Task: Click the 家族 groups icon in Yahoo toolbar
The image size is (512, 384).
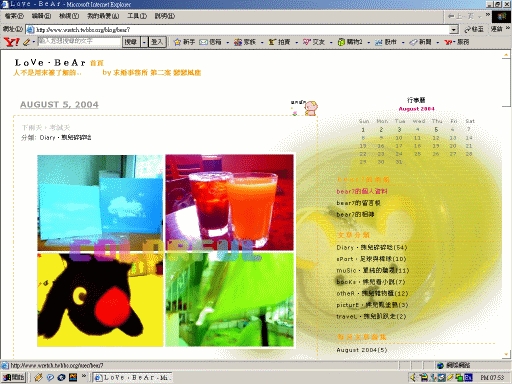Action: (238, 42)
